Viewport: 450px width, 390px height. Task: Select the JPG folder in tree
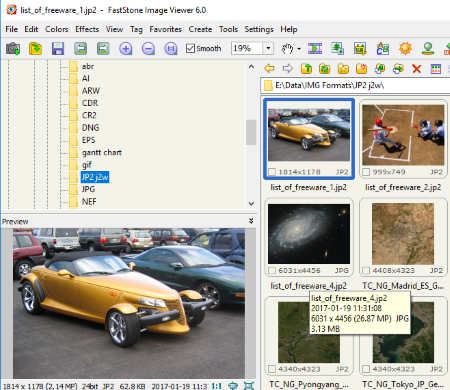(x=88, y=189)
